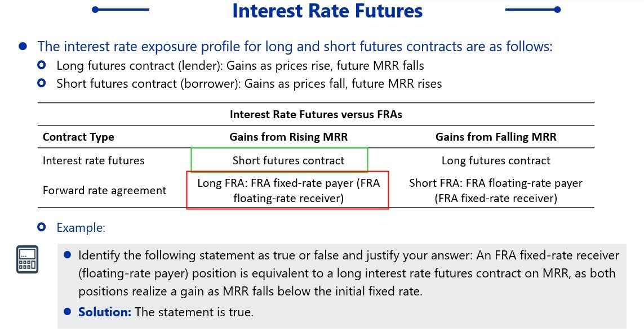
Task: Click the "Long futures contract" table cell
Action: [496, 160]
